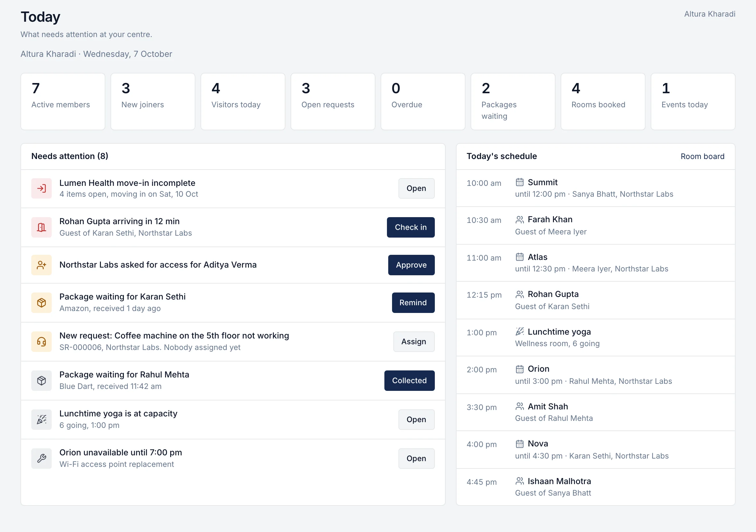This screenshot has width=756, height=532.
Task: Click the Open requests stat card
Action: point(333,102)
